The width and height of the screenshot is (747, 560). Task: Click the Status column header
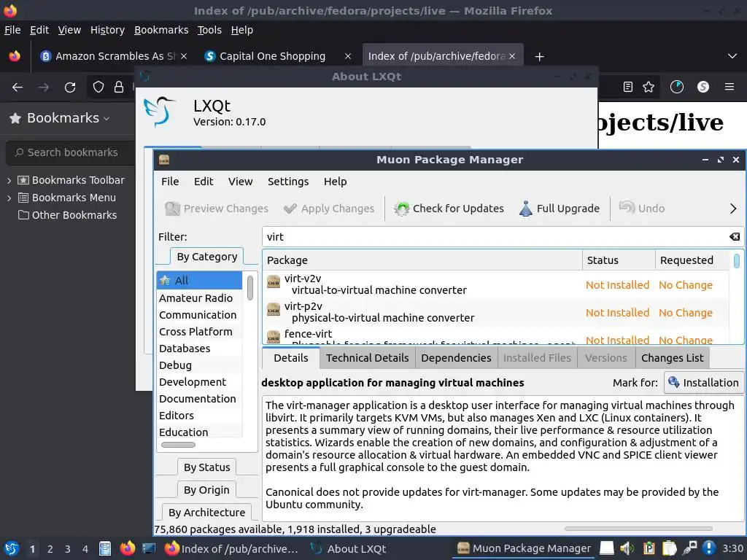(619, 260)
